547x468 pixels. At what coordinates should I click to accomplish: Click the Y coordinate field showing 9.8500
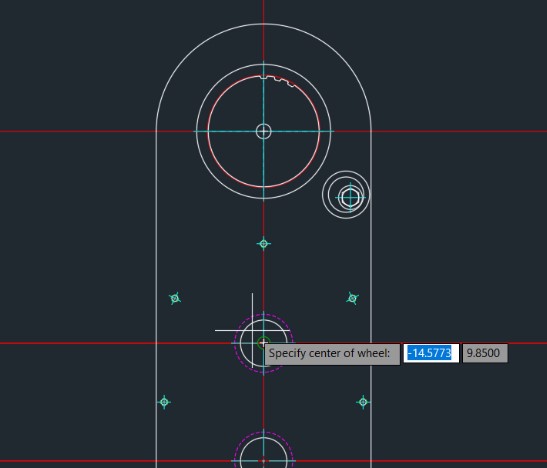pos(485,353)
